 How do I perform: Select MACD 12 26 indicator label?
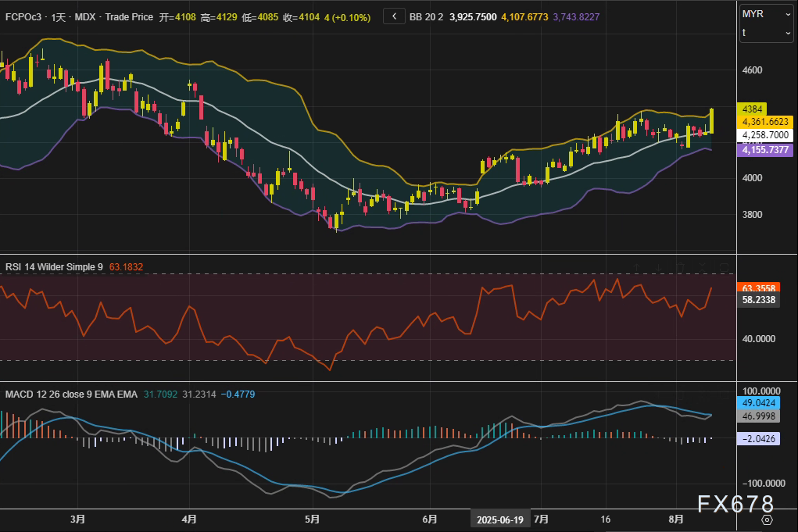pos(71,395)
